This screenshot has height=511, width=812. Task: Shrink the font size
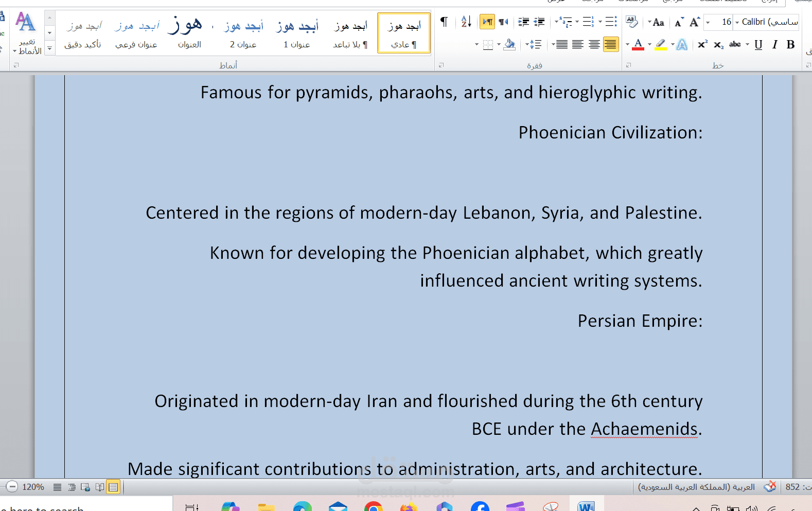click(x=679, y=22)
